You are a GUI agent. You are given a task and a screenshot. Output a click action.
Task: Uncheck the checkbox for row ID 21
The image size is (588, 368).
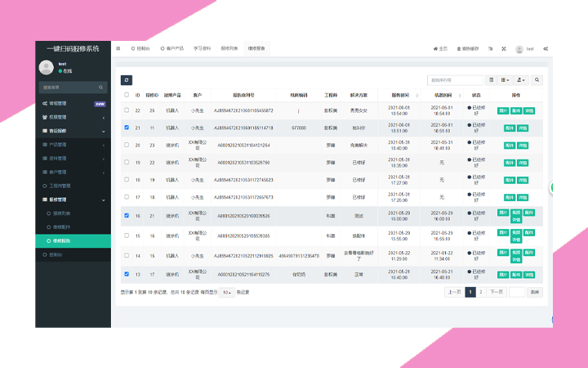(127, 128)
